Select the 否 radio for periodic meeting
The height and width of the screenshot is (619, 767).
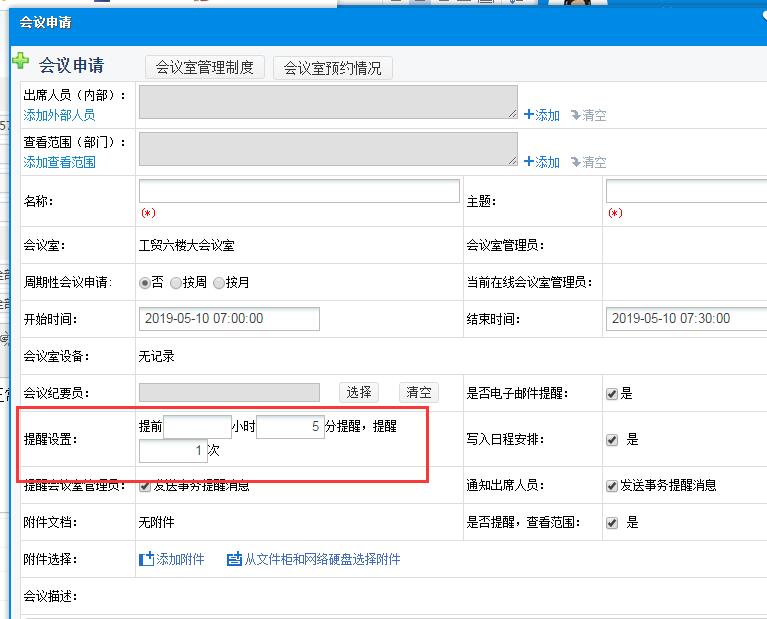[x=145, y=283]
